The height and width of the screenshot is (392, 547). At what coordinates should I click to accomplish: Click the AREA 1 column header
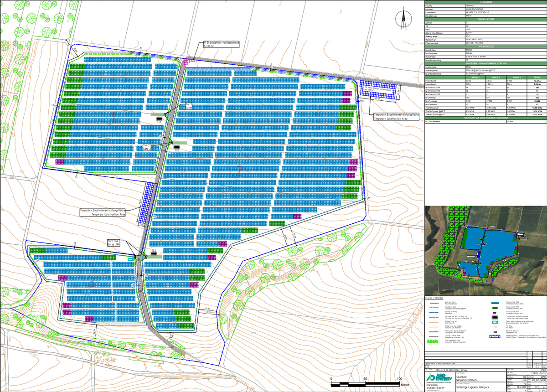(x=475, y=77)
